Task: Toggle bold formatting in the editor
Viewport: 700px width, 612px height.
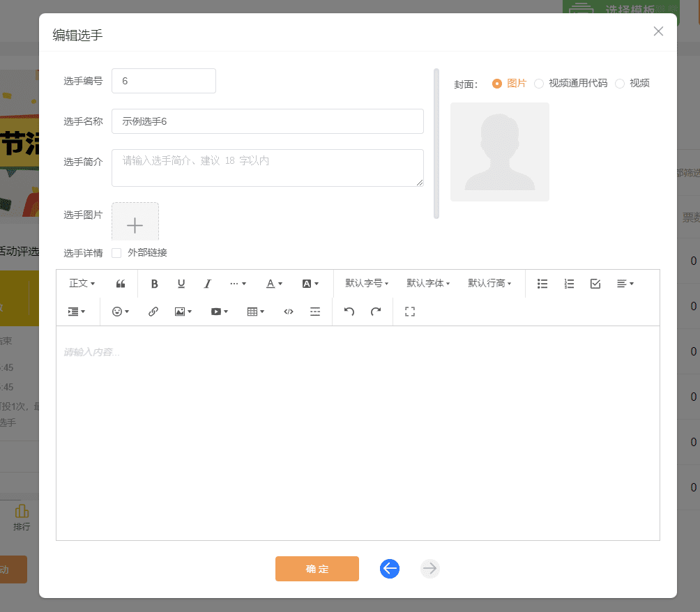Action: coord(154,283)
